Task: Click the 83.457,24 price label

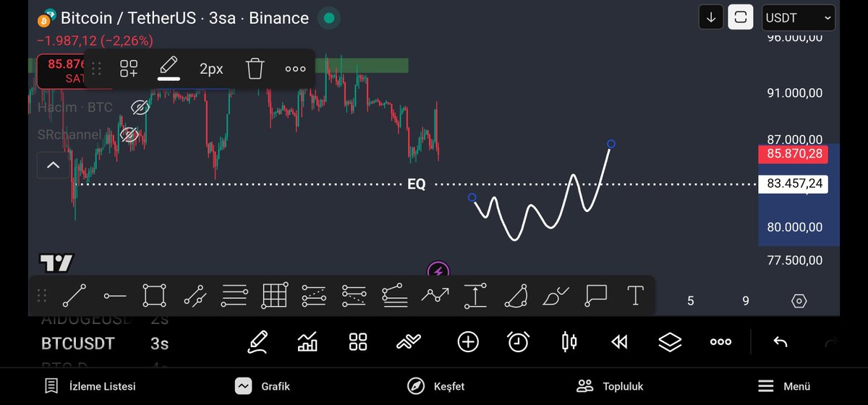Action: pos(794,184)
